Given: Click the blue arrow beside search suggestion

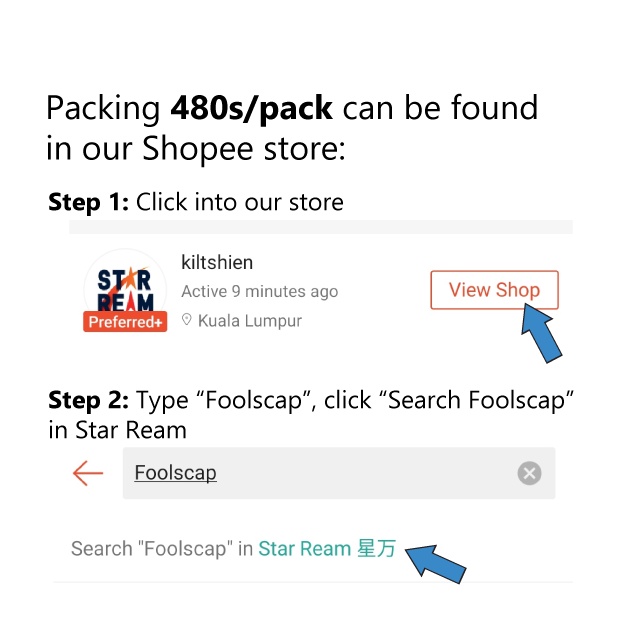Looking at the screenshot, I should point(435,561).
